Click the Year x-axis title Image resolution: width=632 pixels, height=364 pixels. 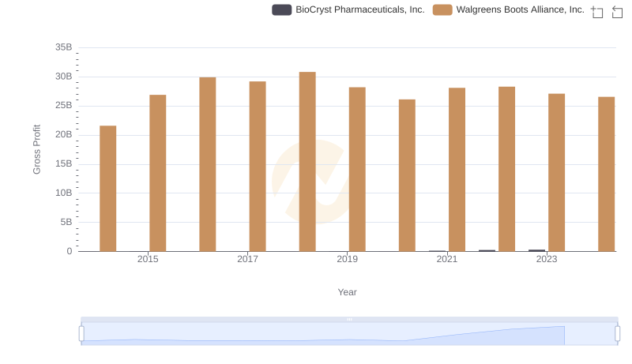tap(348, 292)
